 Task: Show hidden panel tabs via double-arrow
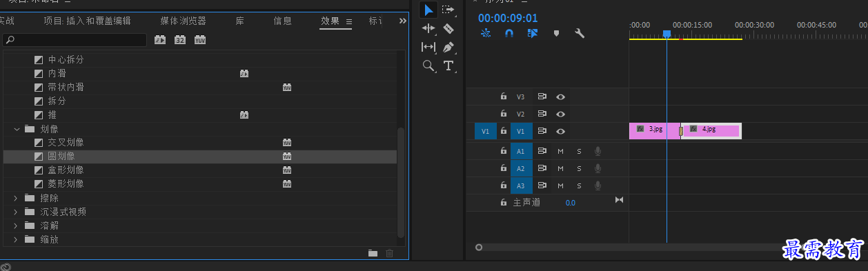click(403, 21)
